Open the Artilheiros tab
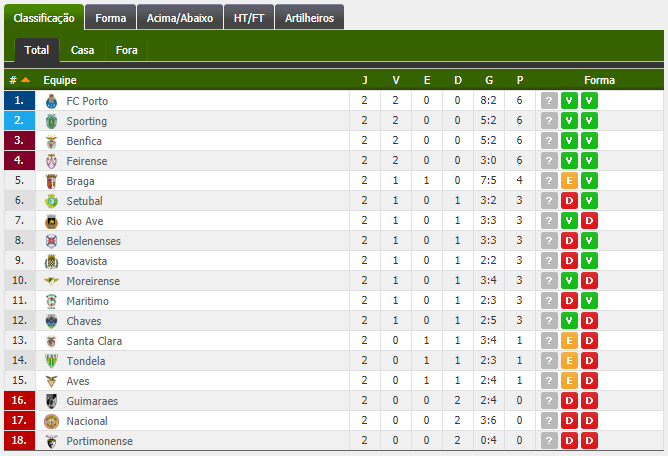Image resolution: width=668 pixels, height=456 pixels. point(309,17)
